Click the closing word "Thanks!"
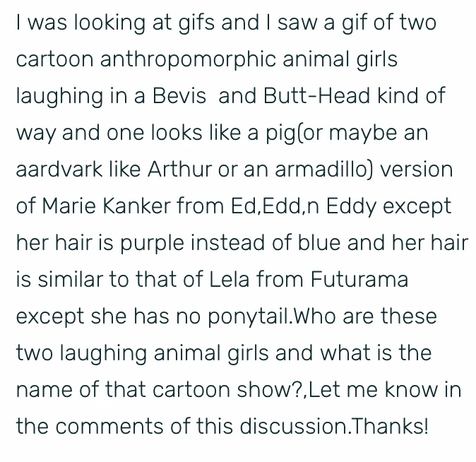The height and width of the screenshot is (462, 476). click(x=392, y=427)
